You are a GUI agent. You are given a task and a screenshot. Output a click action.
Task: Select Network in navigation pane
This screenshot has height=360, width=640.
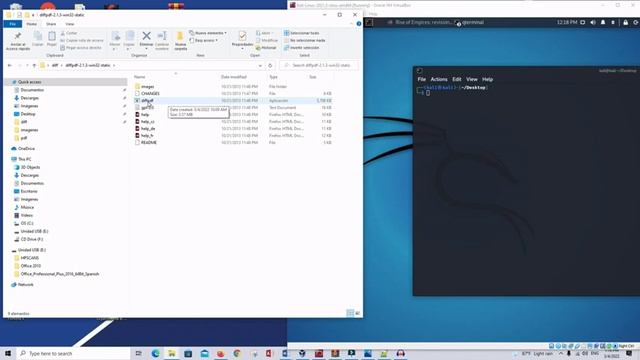click(25, 284)
